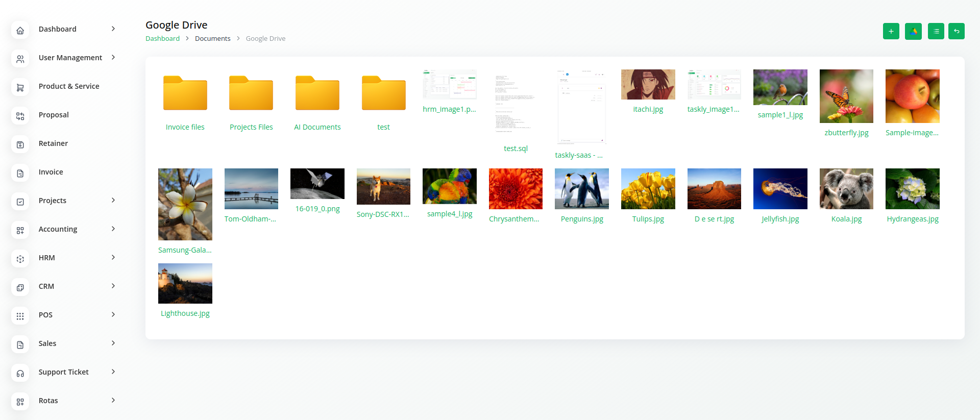This screenshot has width=980, height=420.
Task: Expand the Accounting submenu arrow
Action: [113, 229]
